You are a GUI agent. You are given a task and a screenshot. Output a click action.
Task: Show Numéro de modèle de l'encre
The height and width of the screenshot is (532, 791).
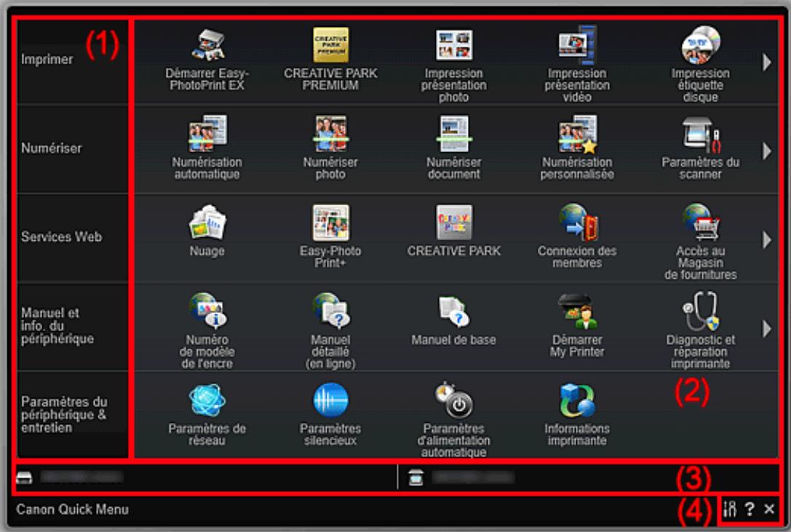click(207, 331)
